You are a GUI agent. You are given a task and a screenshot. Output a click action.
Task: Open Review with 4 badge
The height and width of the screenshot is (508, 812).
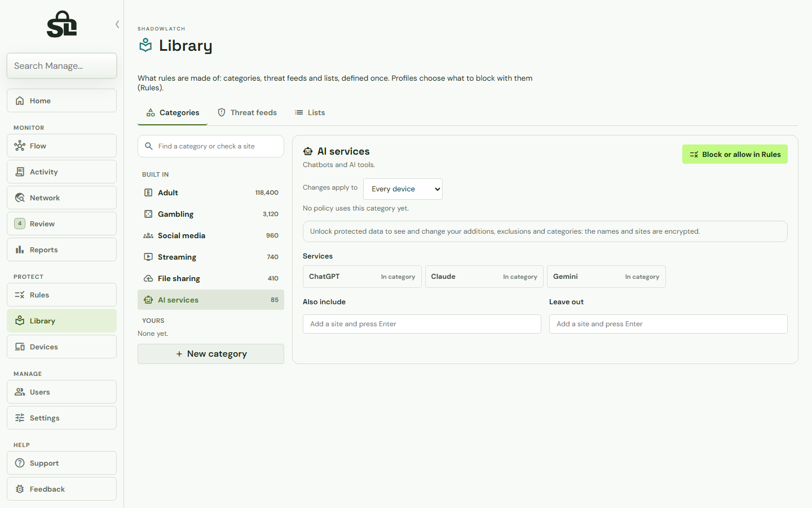click(61, 224)
